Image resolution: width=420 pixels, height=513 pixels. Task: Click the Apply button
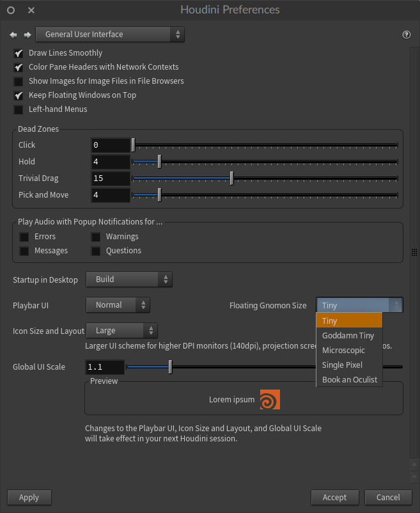(x=29, y=497)
